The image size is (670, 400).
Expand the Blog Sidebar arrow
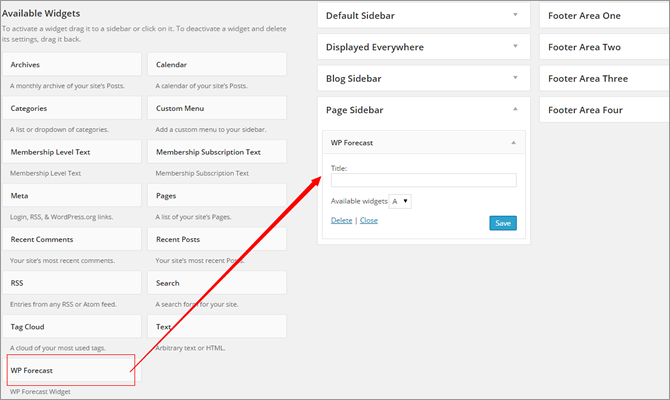(515, 78)
